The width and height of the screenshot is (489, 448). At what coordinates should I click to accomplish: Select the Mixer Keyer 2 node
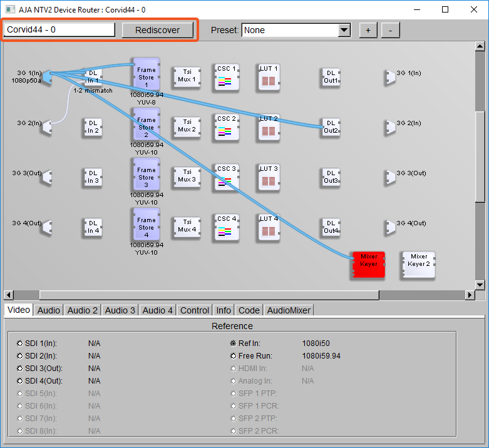[x=418, y=265]
